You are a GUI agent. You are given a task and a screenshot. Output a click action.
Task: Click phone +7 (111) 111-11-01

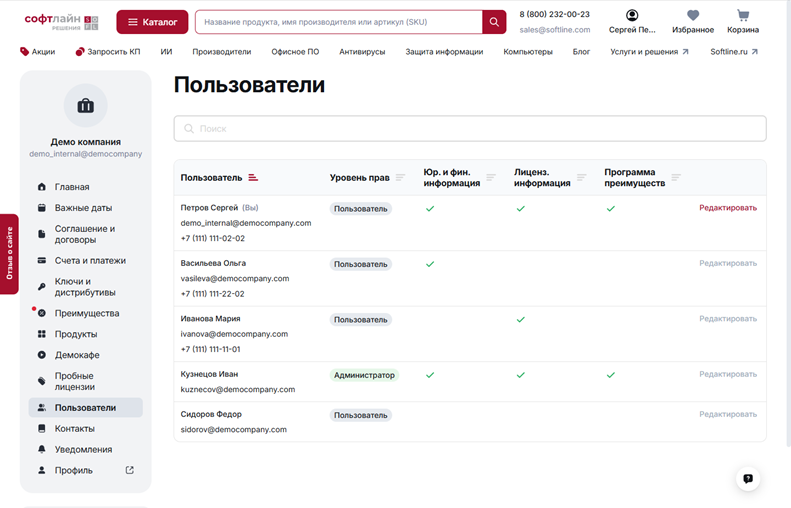click(210, 349)
